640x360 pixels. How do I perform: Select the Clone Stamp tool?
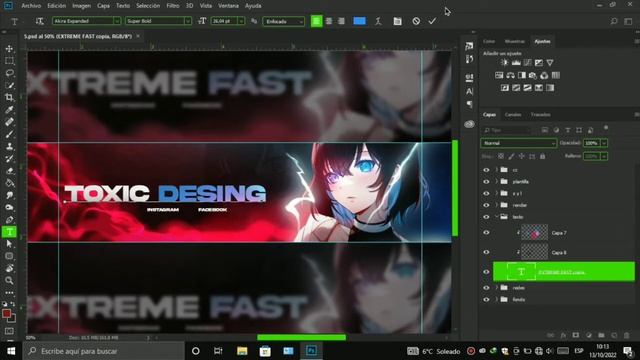[9, 146]
